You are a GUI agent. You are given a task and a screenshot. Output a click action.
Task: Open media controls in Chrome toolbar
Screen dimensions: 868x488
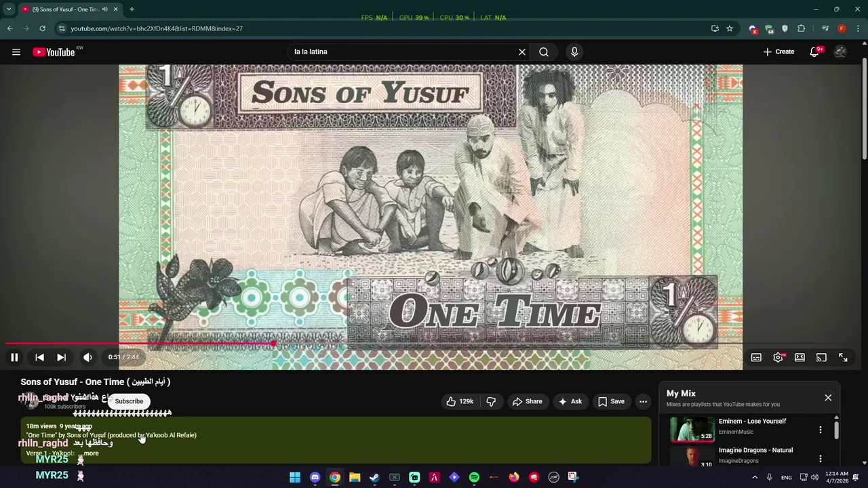pos(825,28)
